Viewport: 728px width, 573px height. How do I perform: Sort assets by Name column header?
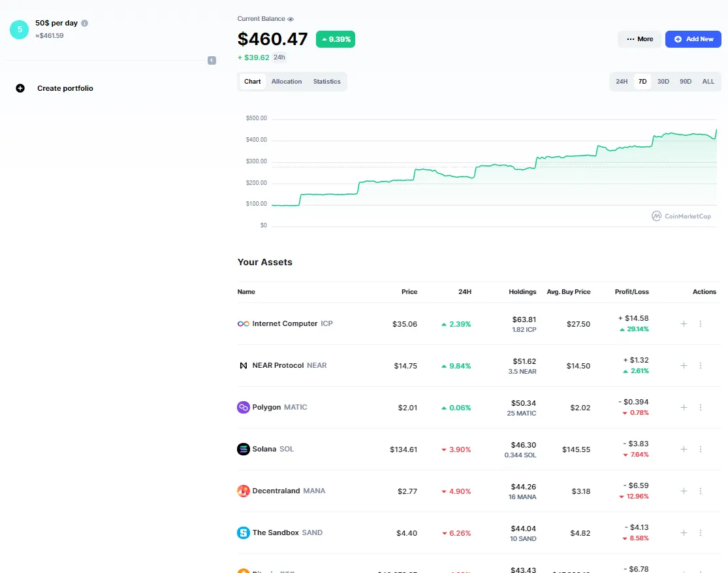click(x=246, y=292)
